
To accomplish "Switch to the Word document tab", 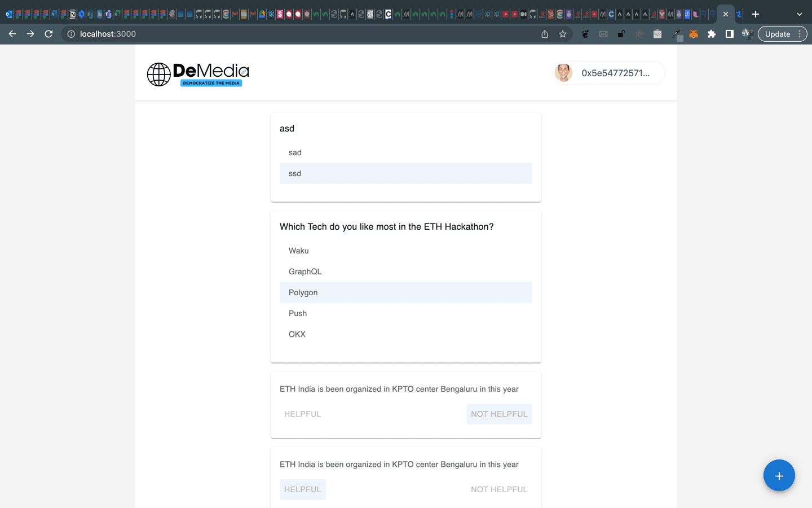I will [54, 14].
